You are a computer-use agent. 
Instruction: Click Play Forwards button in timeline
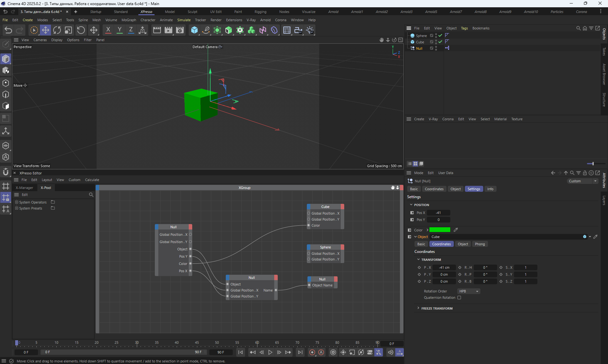[270, 352]
